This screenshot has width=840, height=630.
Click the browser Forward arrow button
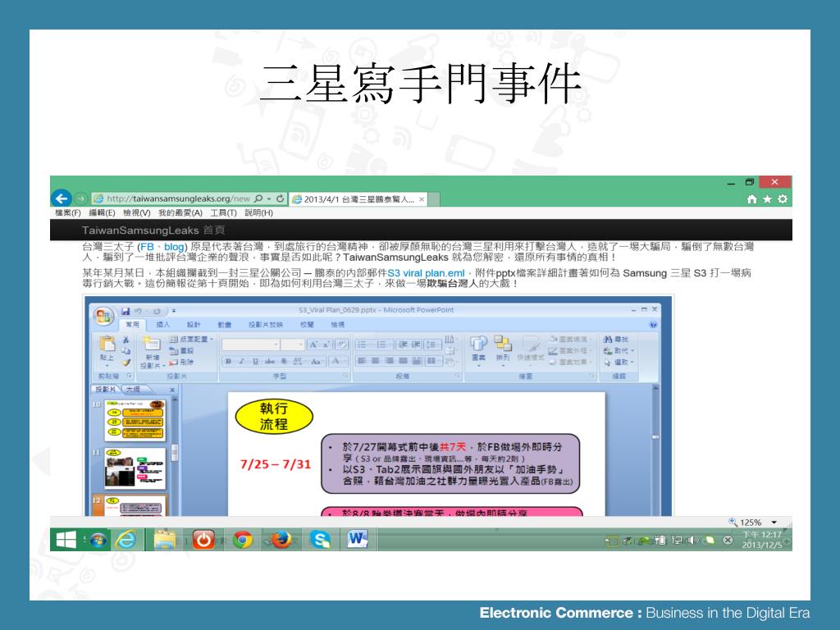point(81,199)
